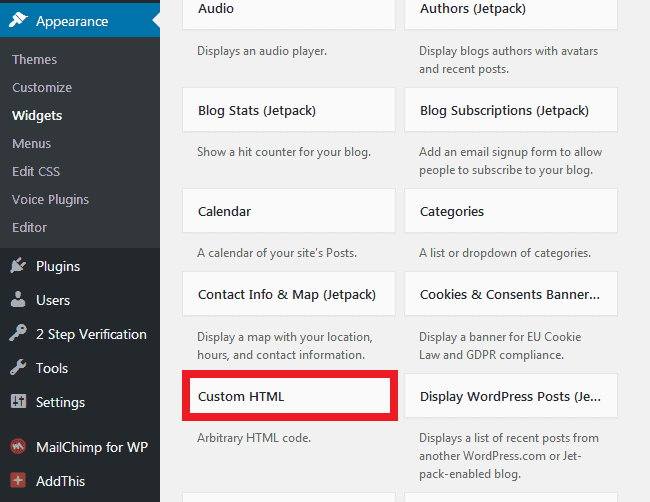Open the Plugins menu label
This screenshot has width=650, height=502.
(x=58, y=266)
